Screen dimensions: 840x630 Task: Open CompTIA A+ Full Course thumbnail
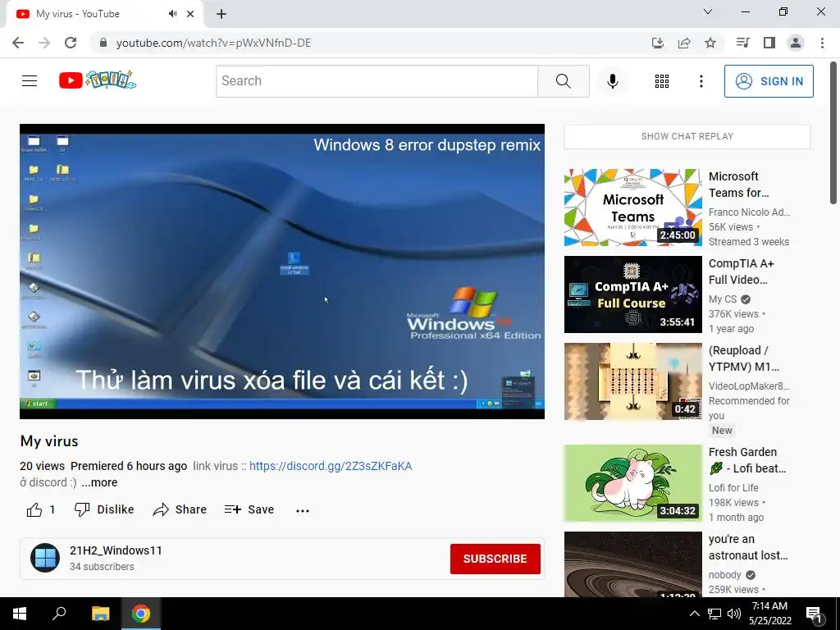pyautogui.click(x=632, y=294)
